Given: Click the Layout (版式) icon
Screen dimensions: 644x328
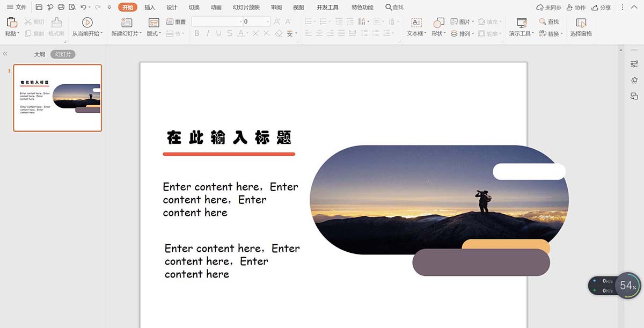Looking at the screenshot, I should click(153, 23).
